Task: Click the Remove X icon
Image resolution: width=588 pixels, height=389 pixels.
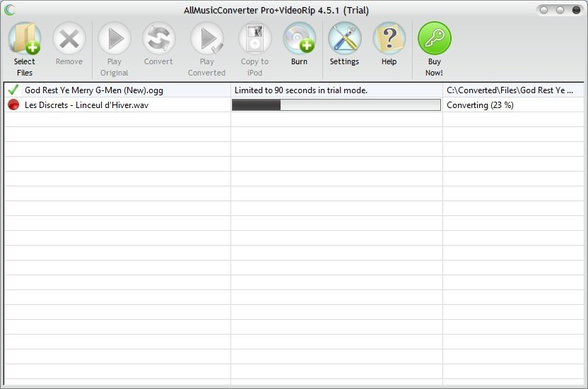Action: tap(69, 39)
